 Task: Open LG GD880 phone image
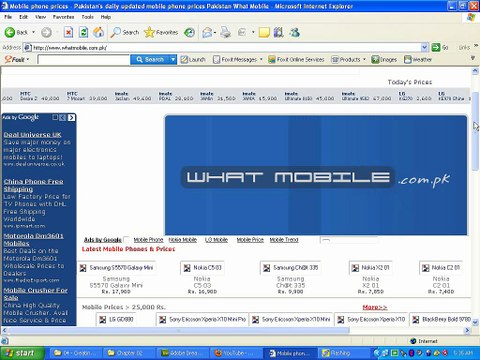(117, 319)
